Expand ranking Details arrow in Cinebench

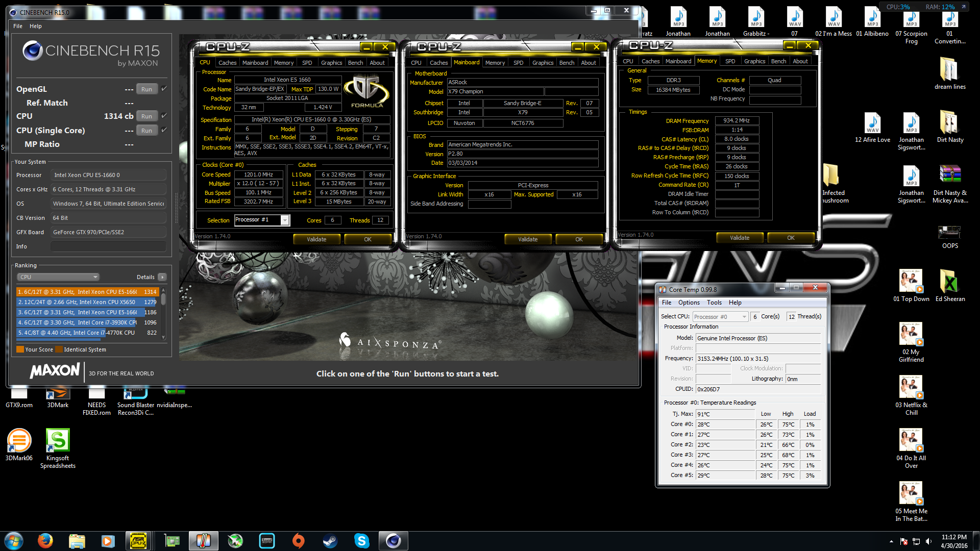pos(162,277)
